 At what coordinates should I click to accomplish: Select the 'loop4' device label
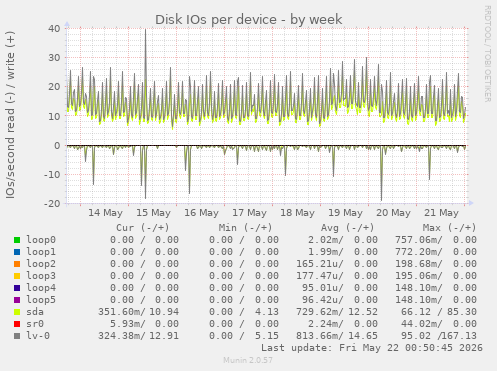click(41, 288)
